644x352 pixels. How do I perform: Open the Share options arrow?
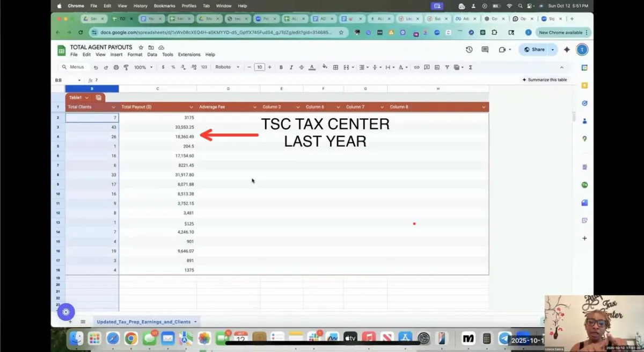(x=553, y=49)
